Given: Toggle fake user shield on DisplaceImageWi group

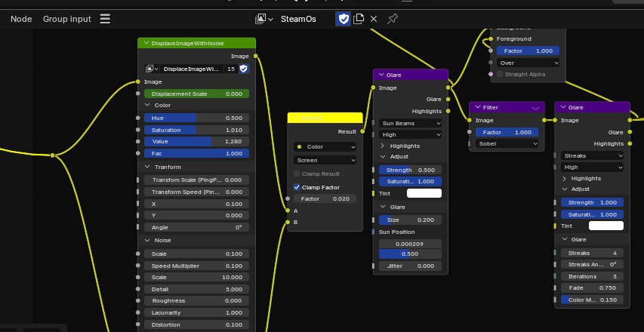Looking at the screenshot, I should [244, 69].
